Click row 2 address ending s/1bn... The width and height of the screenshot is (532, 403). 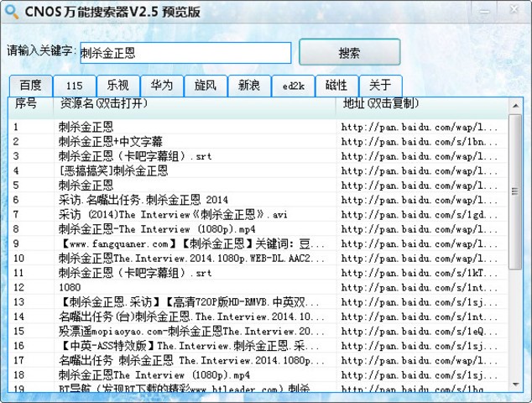point(419,142)
